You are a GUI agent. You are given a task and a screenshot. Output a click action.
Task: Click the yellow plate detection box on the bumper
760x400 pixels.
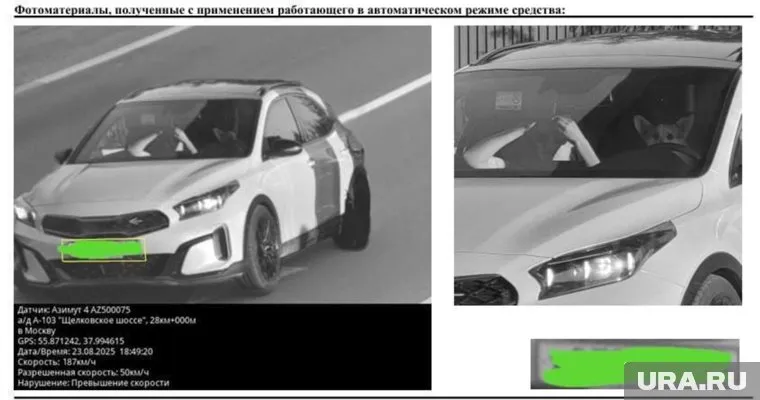103,250
